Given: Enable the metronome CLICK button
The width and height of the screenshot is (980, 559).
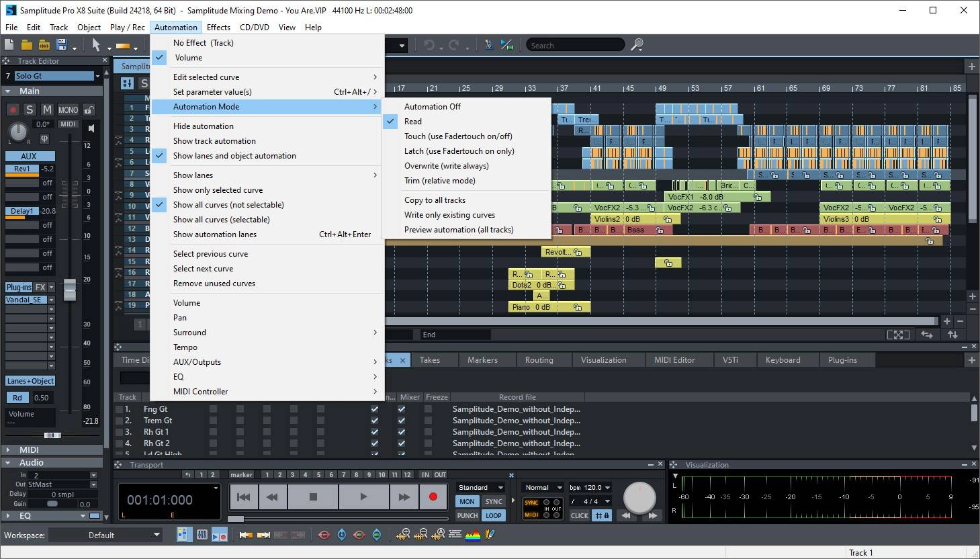Looking at the screenshot, I should pyautogui.click(x=580, y=515).
